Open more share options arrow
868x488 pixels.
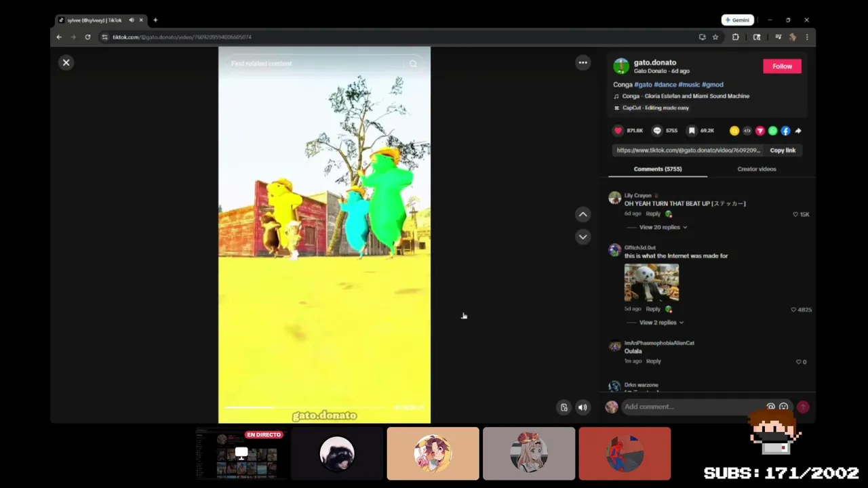pos(798,131)
